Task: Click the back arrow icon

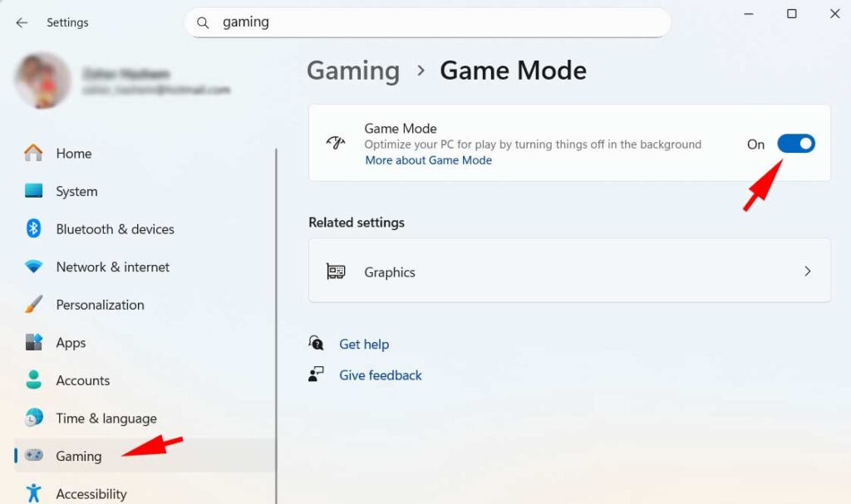Action: pyautogui.click(x=22, y=22)
